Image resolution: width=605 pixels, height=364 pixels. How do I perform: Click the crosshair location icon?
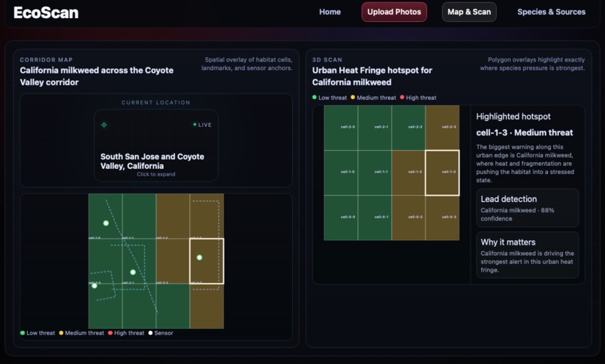coord(104,125)
